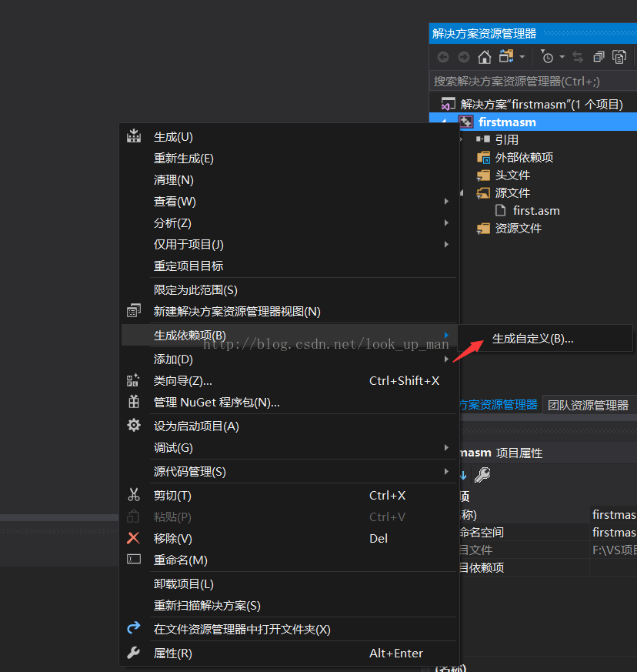
Task: Click the sync with active document arrows icon
Action: point(578,56)
